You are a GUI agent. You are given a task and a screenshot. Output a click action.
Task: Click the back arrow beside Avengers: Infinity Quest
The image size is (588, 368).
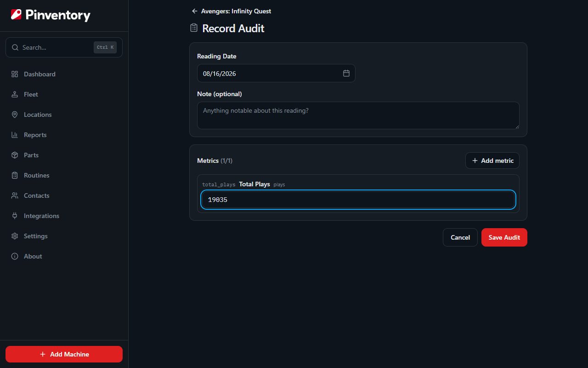(x=195, y=11)
